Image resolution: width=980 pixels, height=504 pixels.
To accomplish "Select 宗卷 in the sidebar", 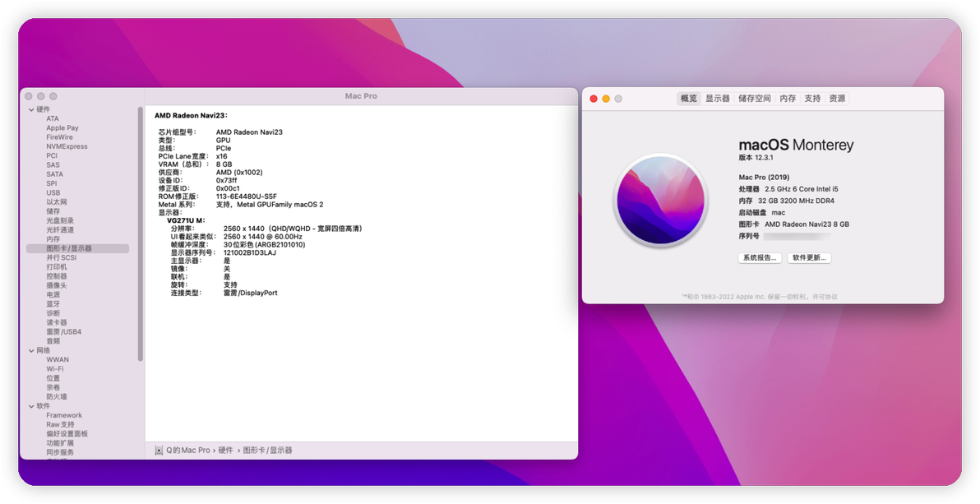I will click(x=53, y=388).
